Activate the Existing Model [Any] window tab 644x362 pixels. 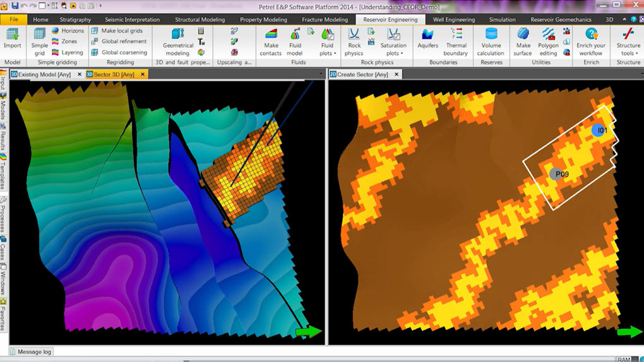point(44,74)
